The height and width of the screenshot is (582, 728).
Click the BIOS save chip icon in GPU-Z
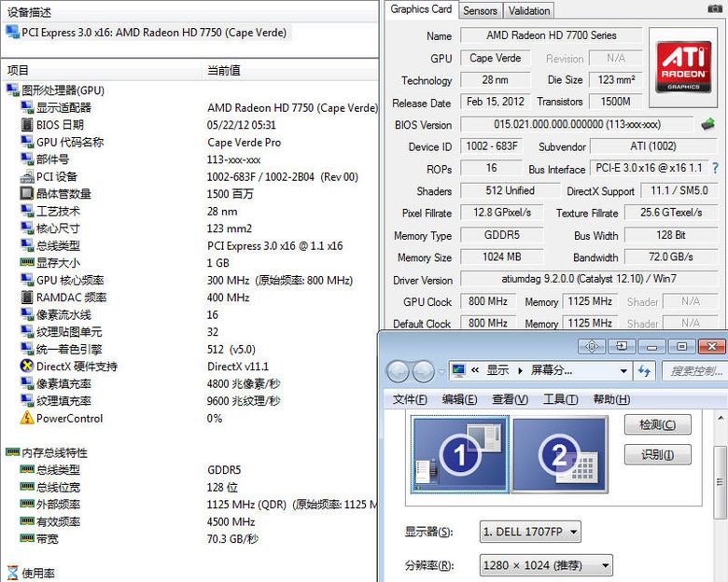click(707, 124)
